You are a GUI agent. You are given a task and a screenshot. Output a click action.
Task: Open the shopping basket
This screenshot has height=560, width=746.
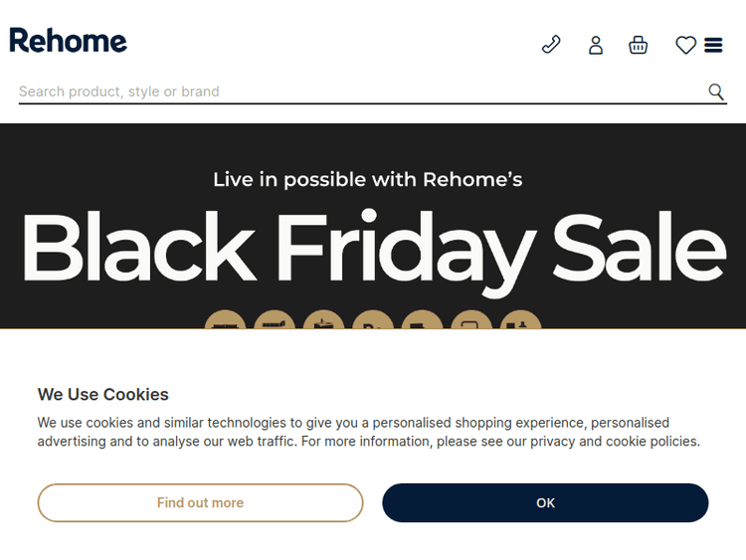point(639,45)
